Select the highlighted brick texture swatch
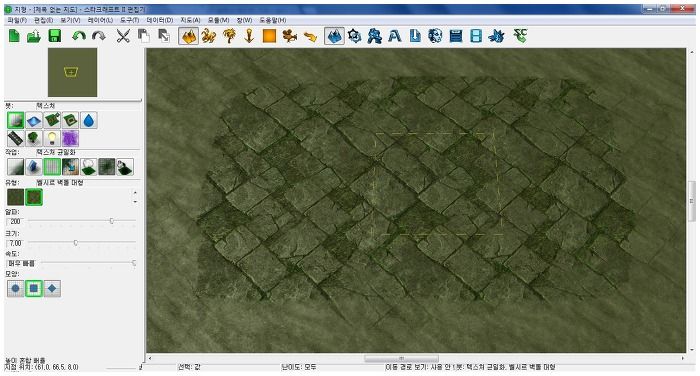This screenshot has width=700, height=376. pos(34,197)
